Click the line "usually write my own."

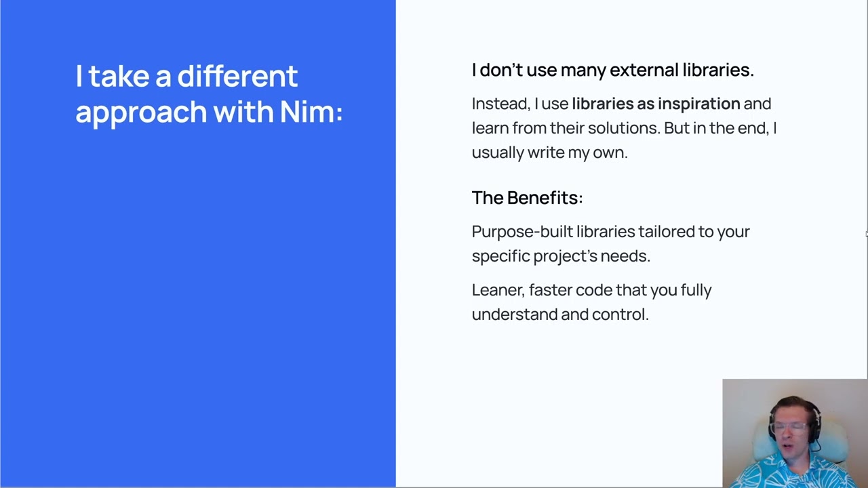tap(549, 152)
